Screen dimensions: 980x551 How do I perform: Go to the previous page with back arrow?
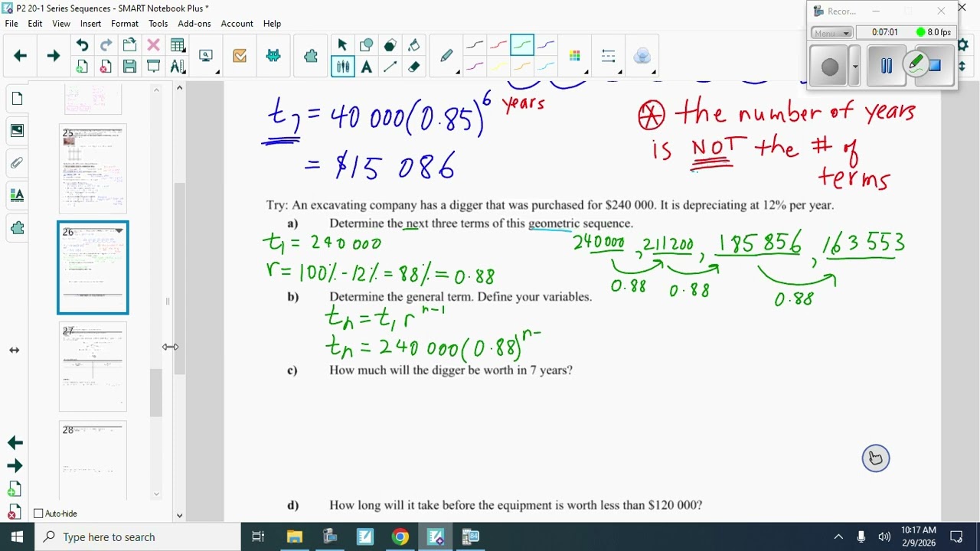click(x=21, y=56)
